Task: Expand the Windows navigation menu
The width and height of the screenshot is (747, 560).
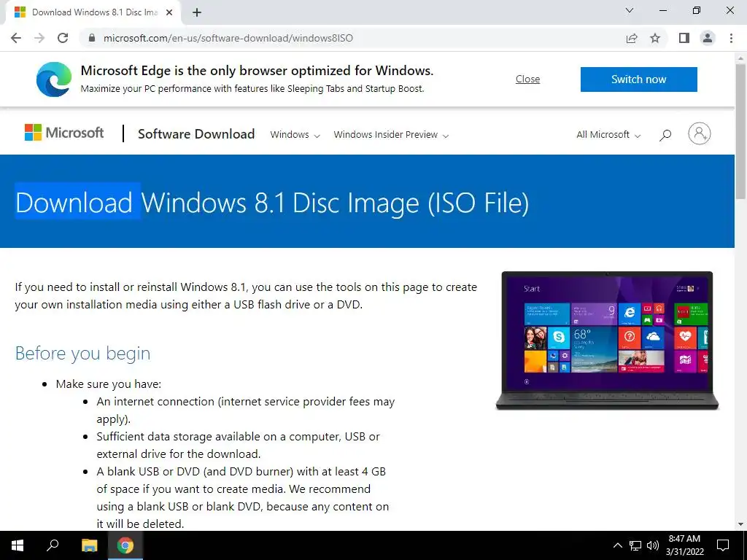Action: point(295,135)
